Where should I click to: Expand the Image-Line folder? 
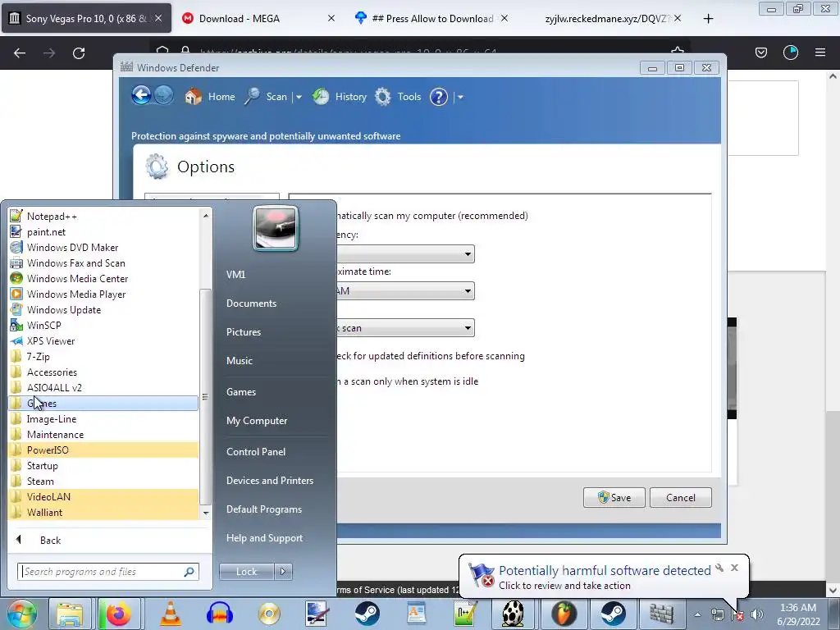(x=103, y=419)
